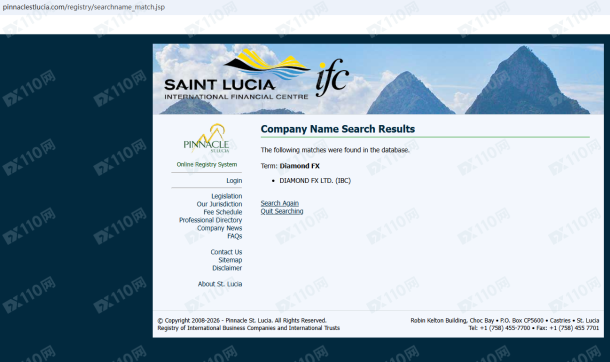Viewport: 610px width, 362px height.
Task: Open Company News
Action: click(219, 228)
